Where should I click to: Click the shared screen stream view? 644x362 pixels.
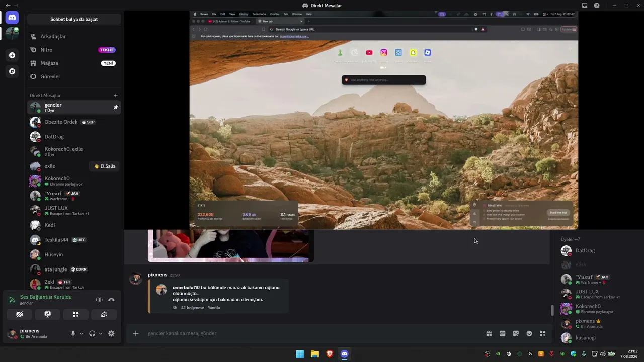[x=384, y=120]
